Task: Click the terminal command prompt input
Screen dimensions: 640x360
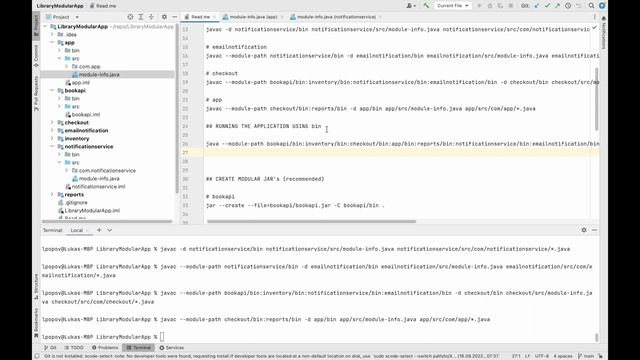Action: pos(162,337)
